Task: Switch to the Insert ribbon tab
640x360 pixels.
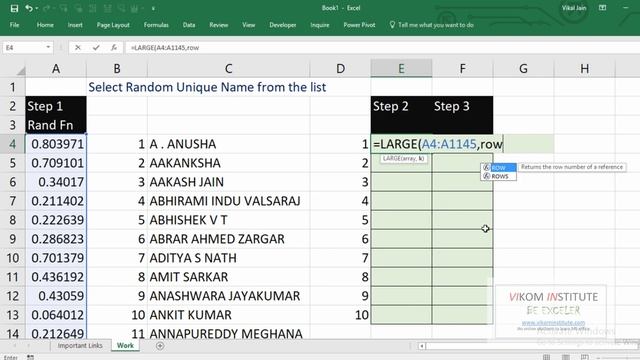Action: pyautogui.click(x=75, y=25)
